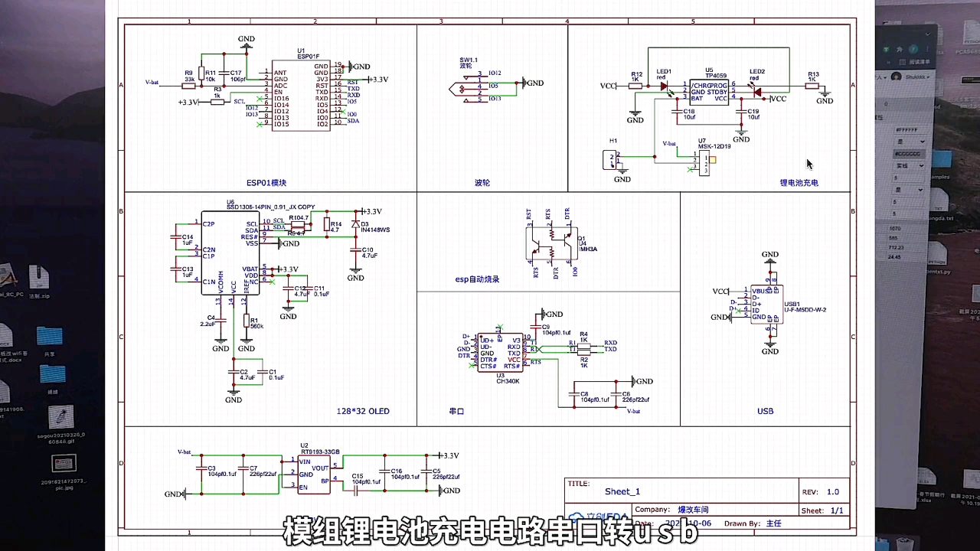Select the USB1 connector symbol
The height and width of the screenshot is (551, 980).
[766, 304]
